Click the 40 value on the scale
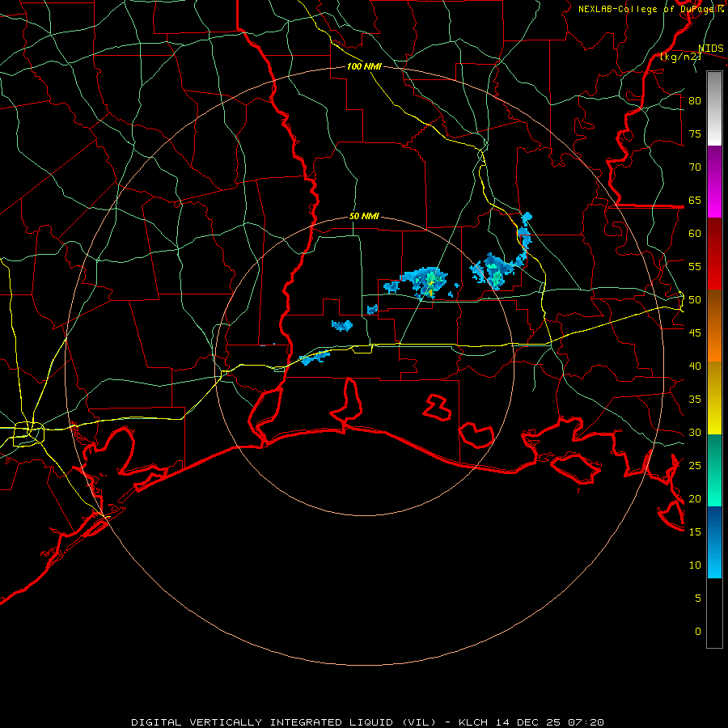 coord(695,366)
